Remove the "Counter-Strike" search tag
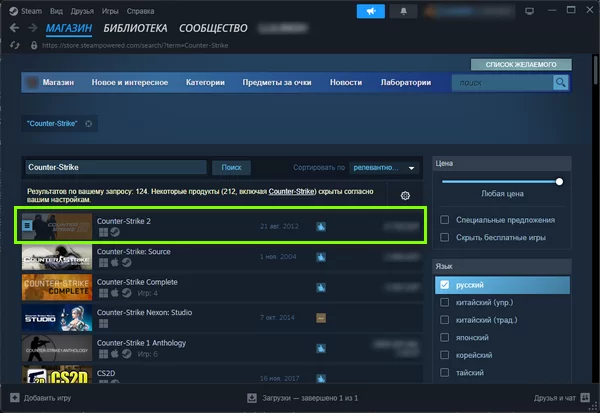Image resolution: width=600 pixels, height=413 pixels. [88, 123]
